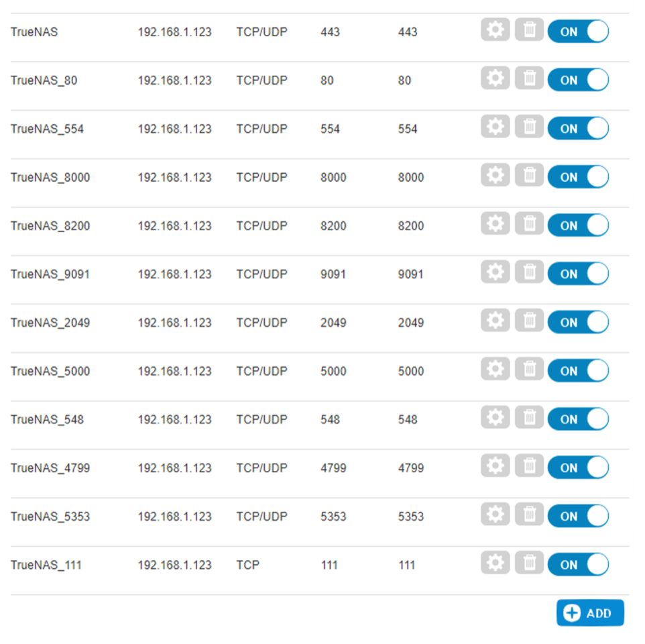The height and width of the screenshot is (644, 645).
Task: Delete the TrueNAS_9091 port rule
Action: point(529,272)
